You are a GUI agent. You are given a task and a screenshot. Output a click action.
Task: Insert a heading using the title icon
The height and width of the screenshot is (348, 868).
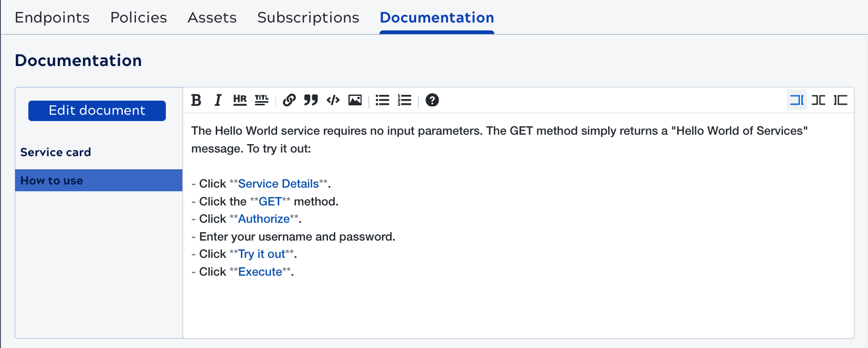point(261,100)
